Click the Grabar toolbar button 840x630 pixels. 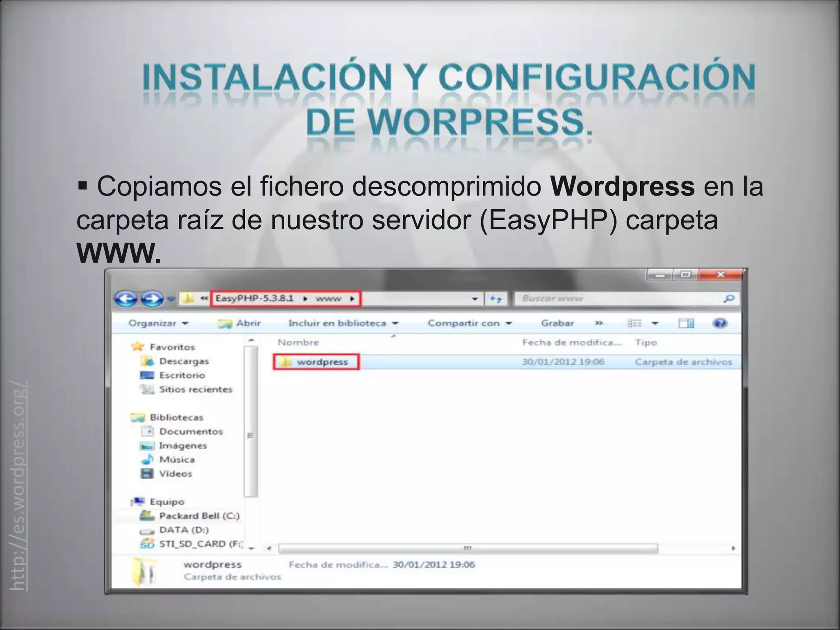[x=557, y=323]
